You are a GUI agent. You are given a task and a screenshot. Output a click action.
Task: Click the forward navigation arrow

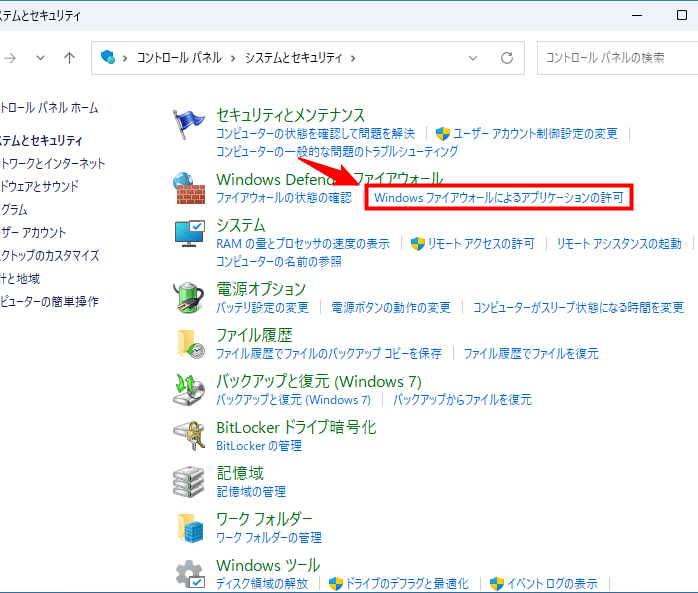pyautogui.click(x=10, y=58)
